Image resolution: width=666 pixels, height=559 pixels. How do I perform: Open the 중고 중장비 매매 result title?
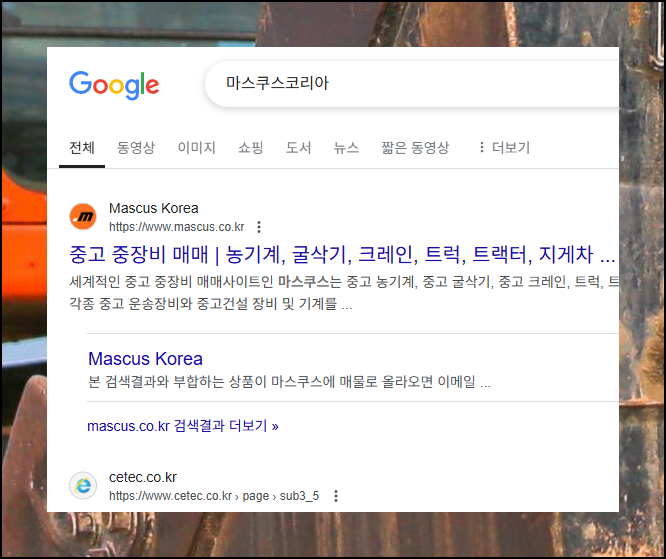pyautogui.click(x=342, y=254)
